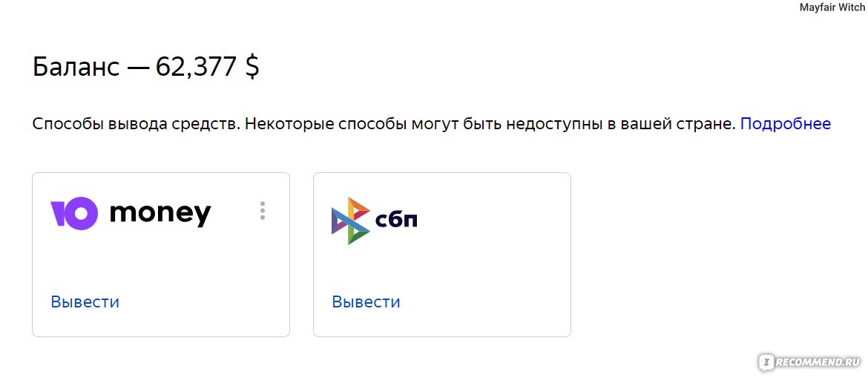Click the word Баланс in the heading
The height and width of the screenshot is (378, 868).
[76, 67]
